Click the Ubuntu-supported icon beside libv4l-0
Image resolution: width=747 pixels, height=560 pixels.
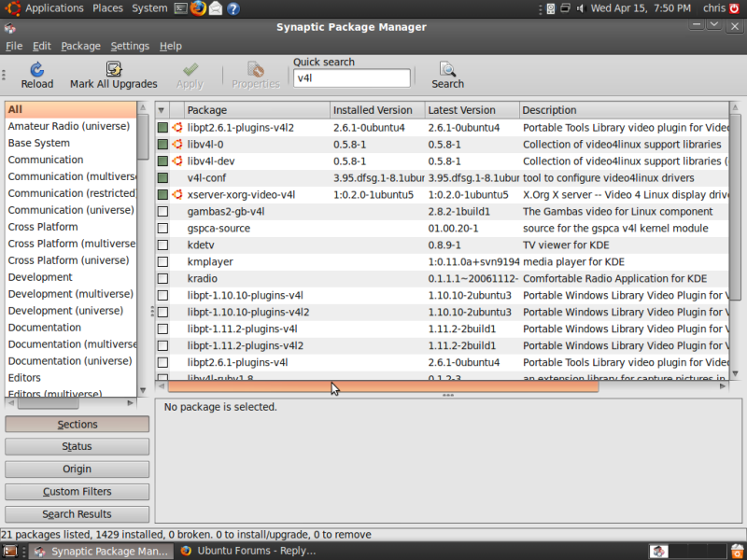point(177,145)
